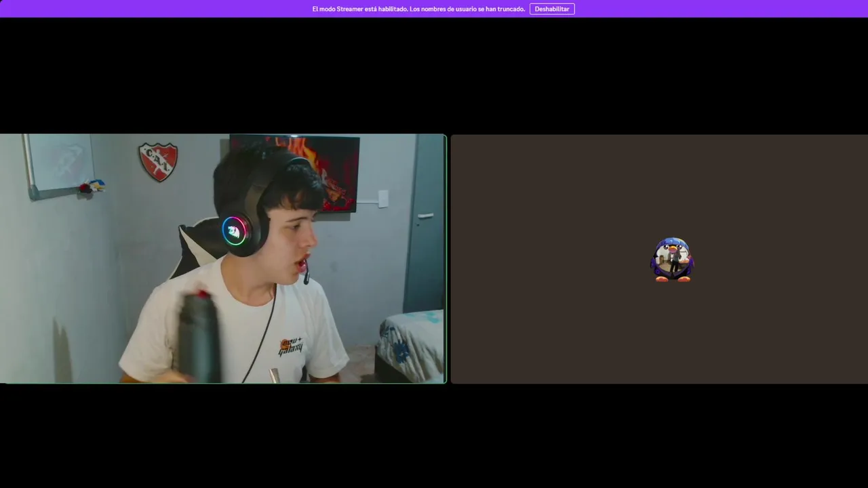Click the penguin avatar in right tile

click(672, 259)
